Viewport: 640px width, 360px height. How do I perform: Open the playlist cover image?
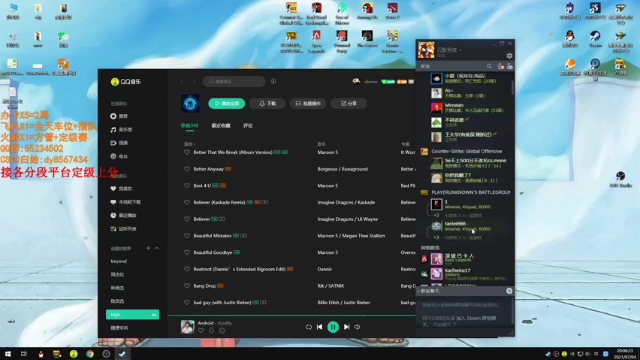pos(190,104)
